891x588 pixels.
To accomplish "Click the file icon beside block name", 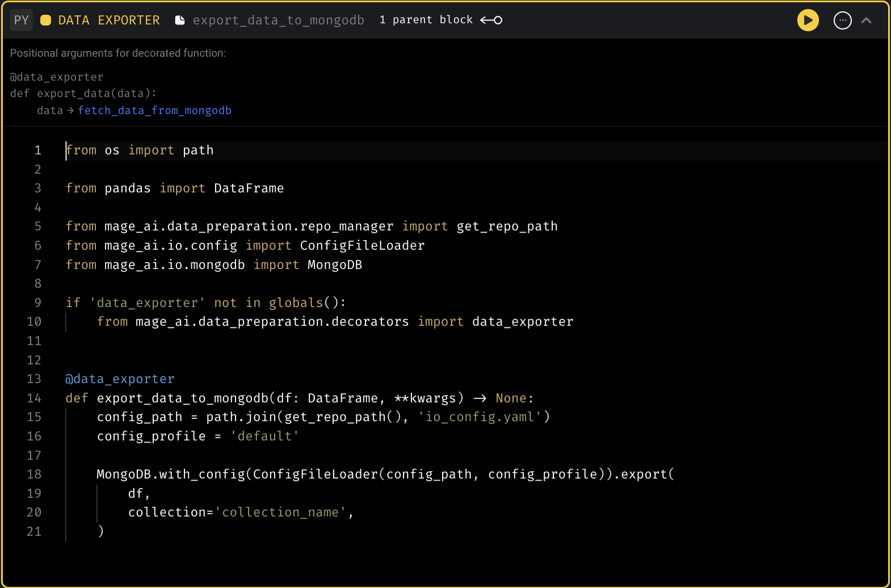I will (180, 20).
